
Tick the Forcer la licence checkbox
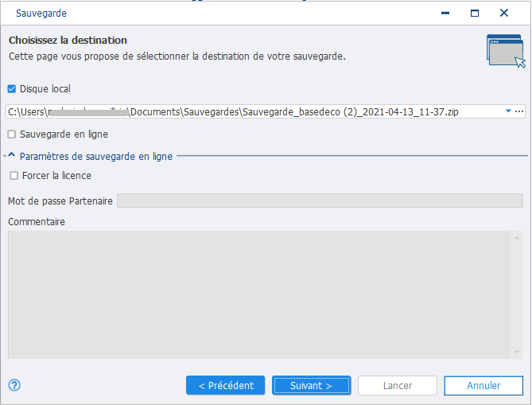pos(14,176)
